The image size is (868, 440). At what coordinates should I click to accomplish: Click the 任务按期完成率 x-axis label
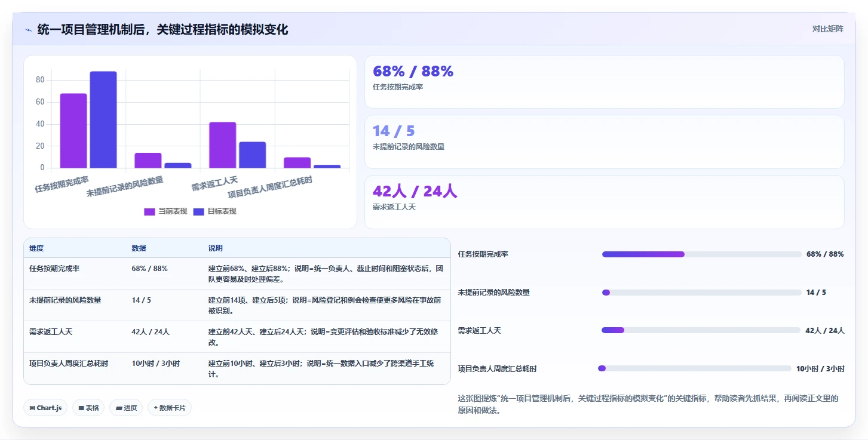click(62, 184)
